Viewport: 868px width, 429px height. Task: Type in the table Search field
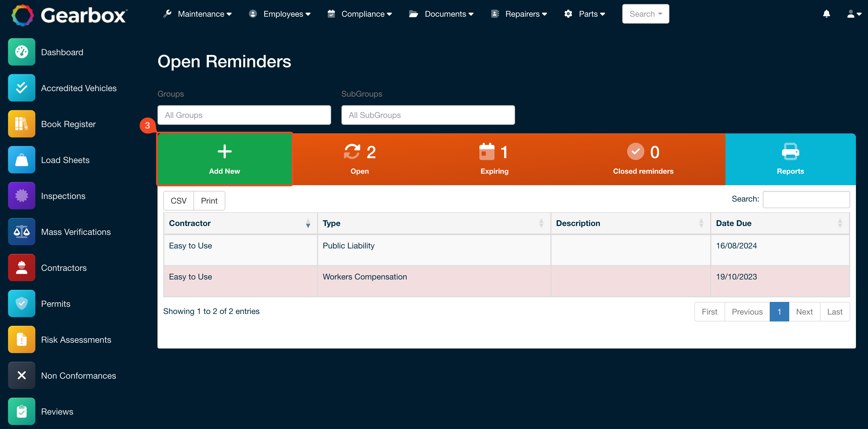pyautogui.click(x=806, y=200)
